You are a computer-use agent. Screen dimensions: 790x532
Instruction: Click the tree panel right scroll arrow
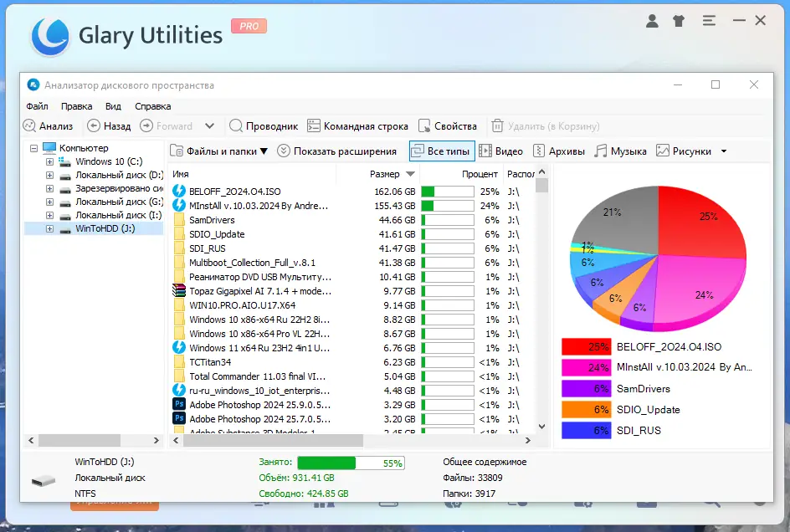point(156,440)
